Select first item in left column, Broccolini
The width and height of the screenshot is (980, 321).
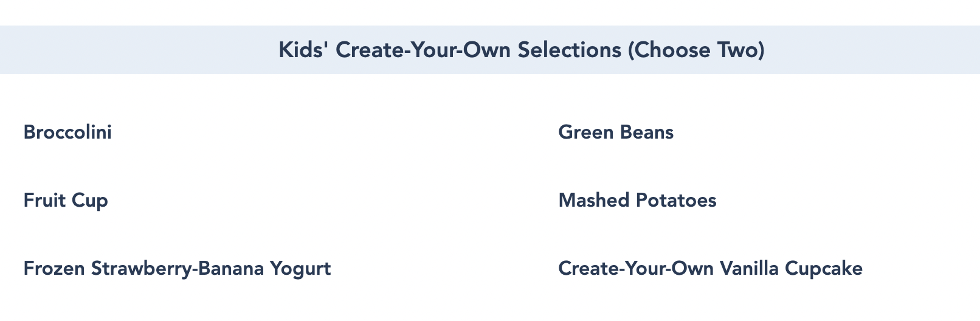click(67, 132)
